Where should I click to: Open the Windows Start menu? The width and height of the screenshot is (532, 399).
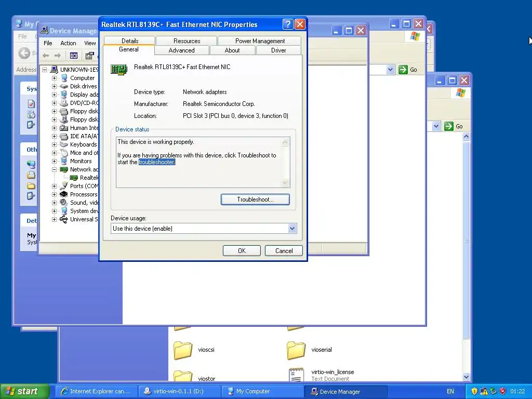point(24,392)
